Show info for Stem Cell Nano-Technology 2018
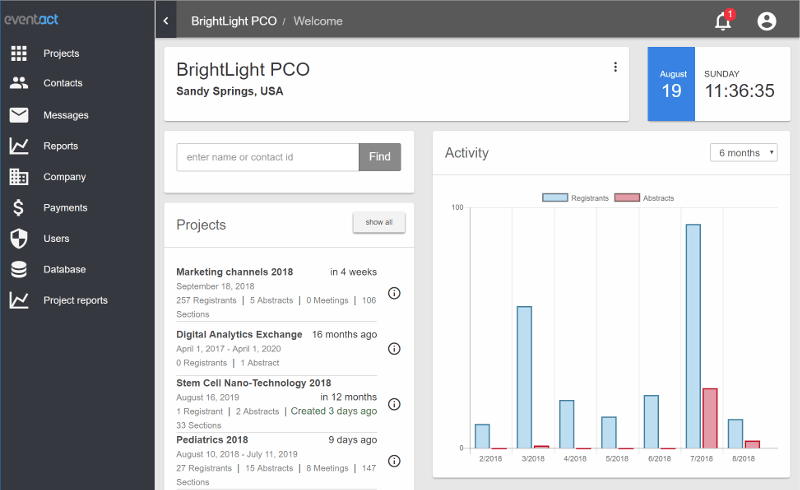The width and height of the screenshot is (800, 490). [x=394, y=404]
